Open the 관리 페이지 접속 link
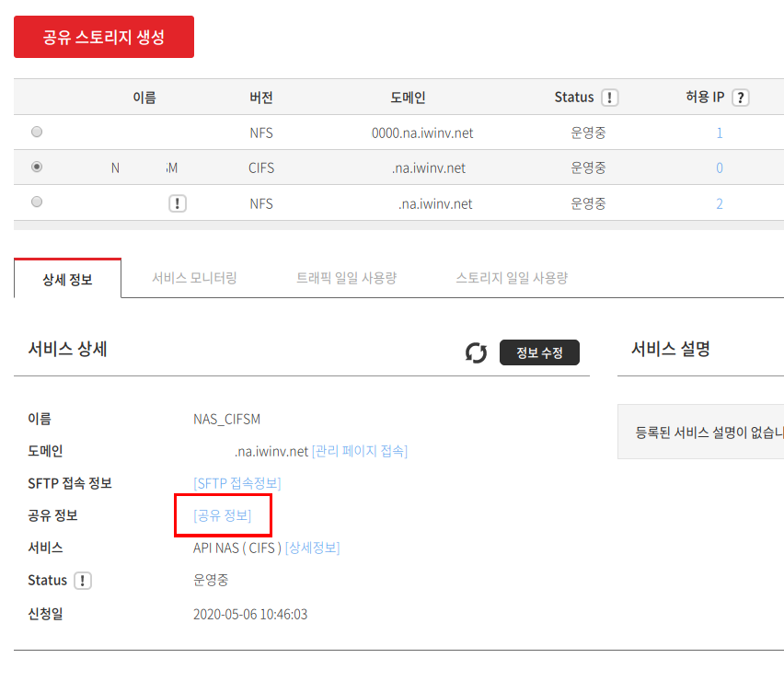 pos(360,451)
